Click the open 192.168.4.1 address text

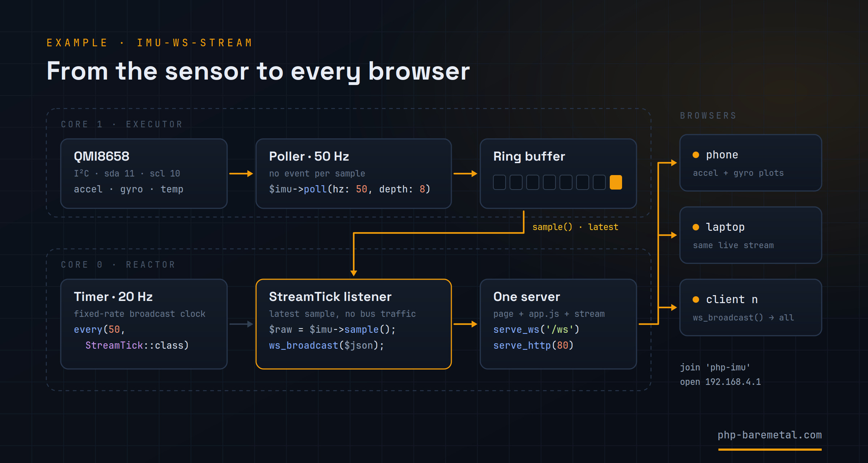720,382
